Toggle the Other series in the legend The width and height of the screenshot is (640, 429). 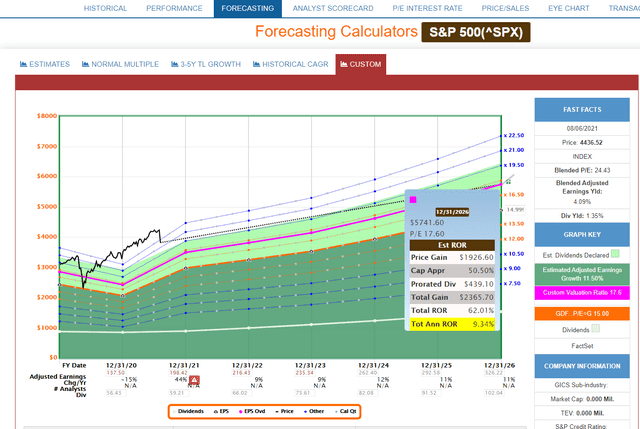(x=314, y=411)
